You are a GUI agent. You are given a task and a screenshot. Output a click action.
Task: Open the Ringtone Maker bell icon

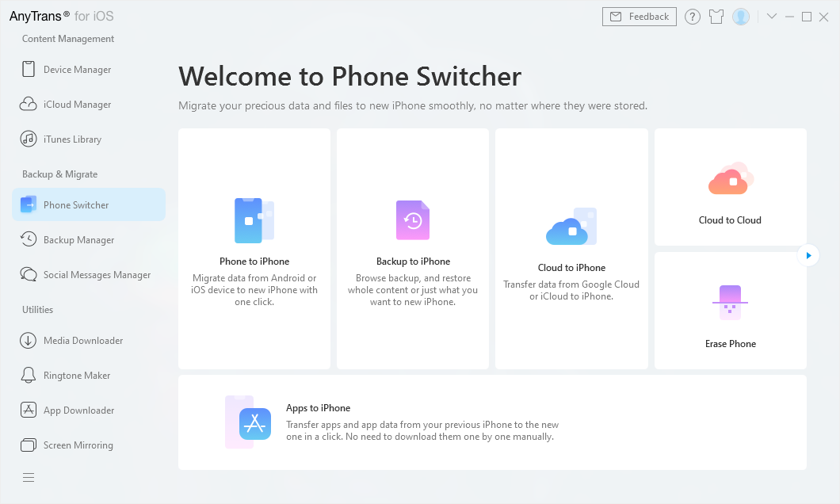coord(29,375)
